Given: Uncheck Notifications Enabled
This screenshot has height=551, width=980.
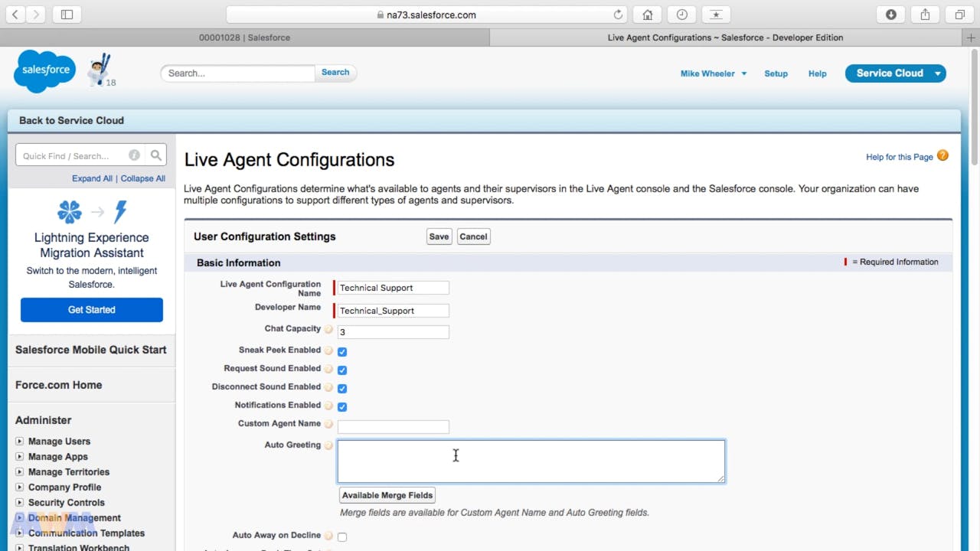Looking at the screenshot, I should pyautogui.click(x=342, y=407).
